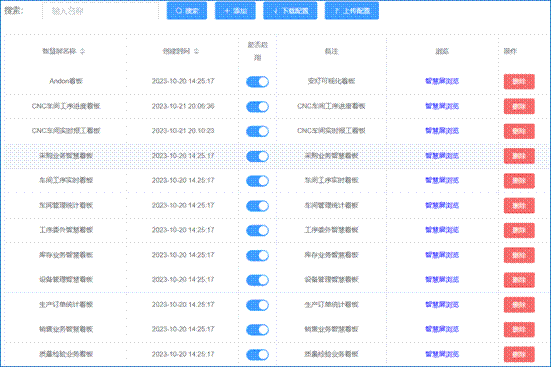Focus the 输入名称 search input field
The image size is (551, 367).
coord(101,11)
